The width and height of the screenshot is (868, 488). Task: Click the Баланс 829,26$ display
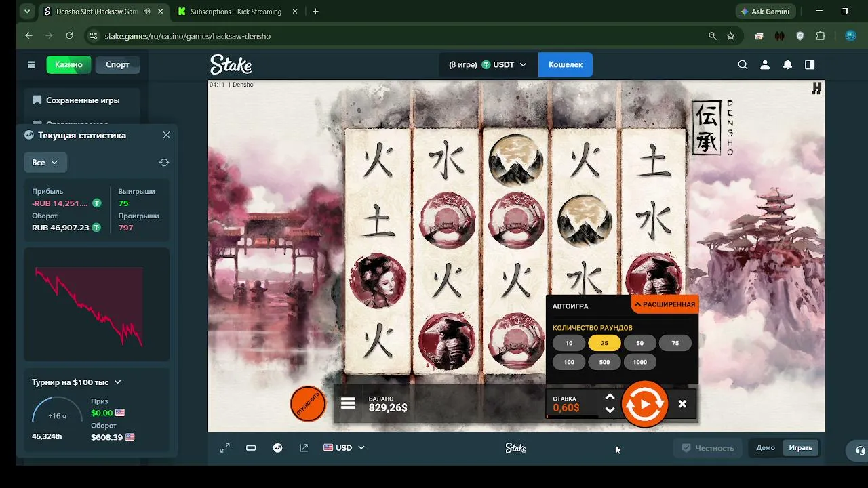388,404
